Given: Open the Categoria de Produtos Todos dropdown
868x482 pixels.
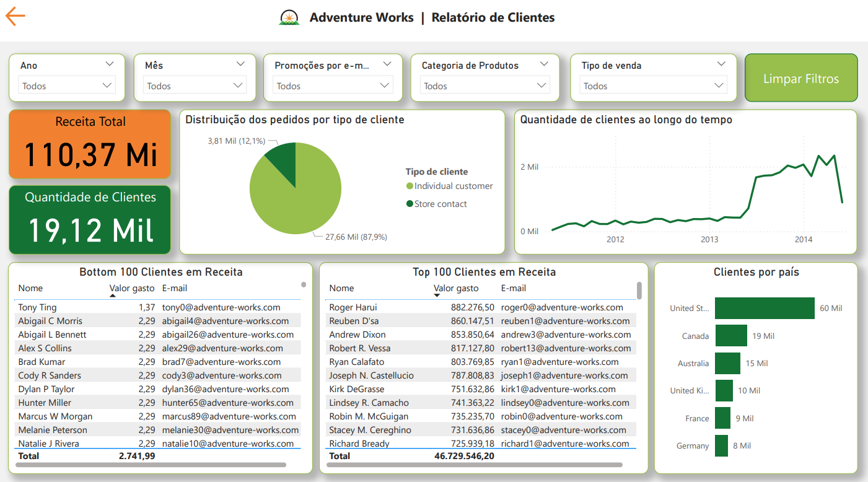Looking at the screenshot, I should [485, 85].
